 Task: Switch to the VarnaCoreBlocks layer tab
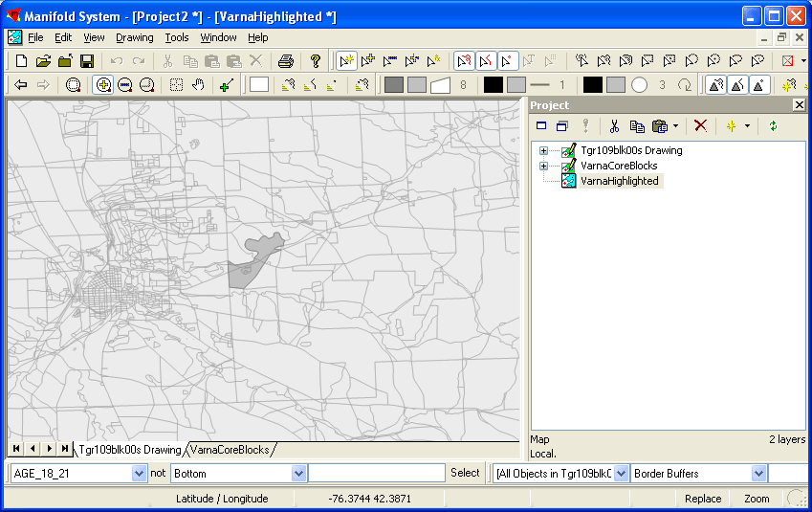coord(230,450)
